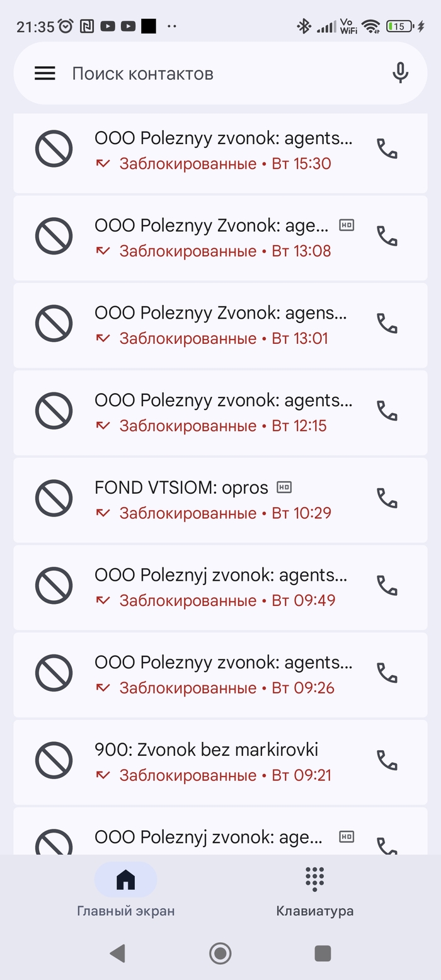Open Android recent apps button
This screenshot has height=980, width=441.
[323, 953]
